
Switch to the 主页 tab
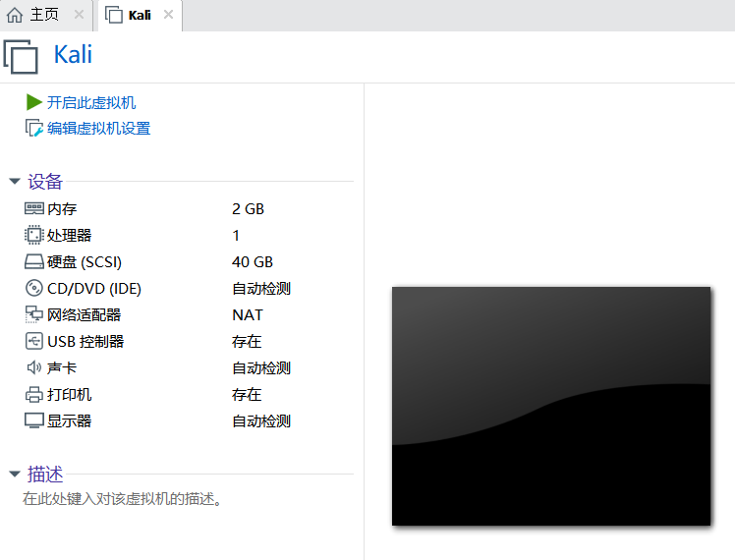(46, 15)
